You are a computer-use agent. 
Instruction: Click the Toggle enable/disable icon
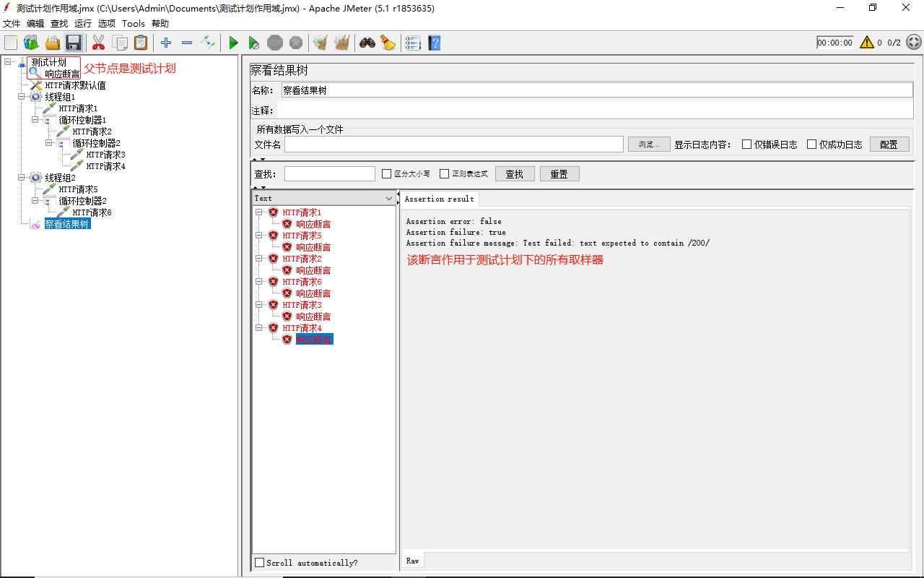208,43
